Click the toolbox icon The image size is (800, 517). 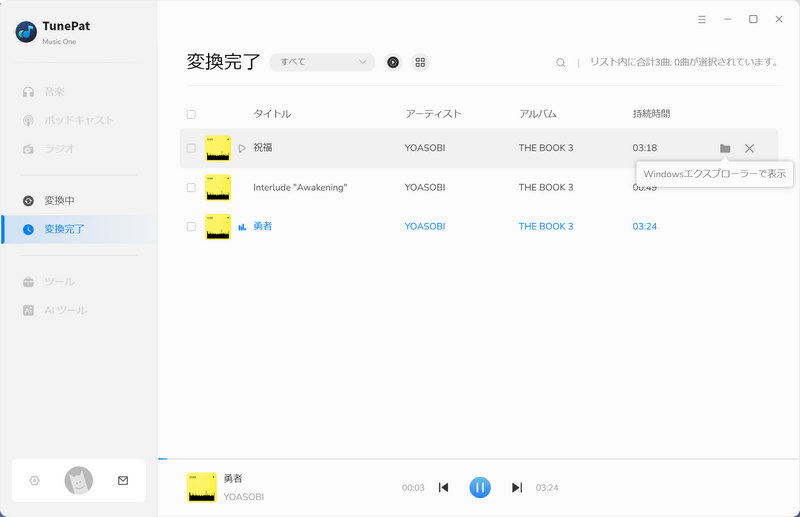(29, 282)
